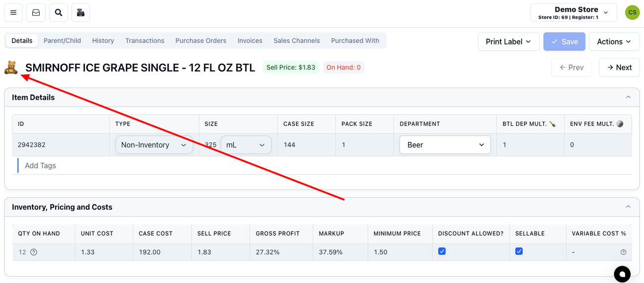Click the teddy bear item image
644x283 pixels.
pos(11,67)
